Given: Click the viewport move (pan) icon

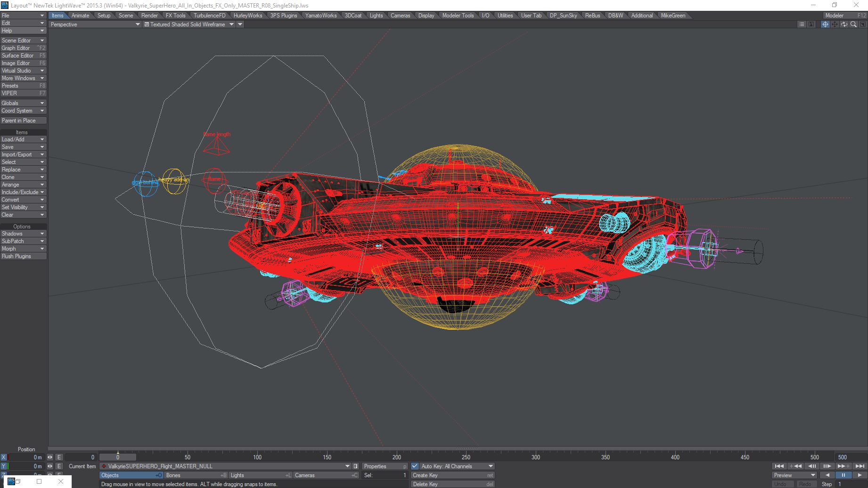Looking at the screenshot, I should point(835,24).
